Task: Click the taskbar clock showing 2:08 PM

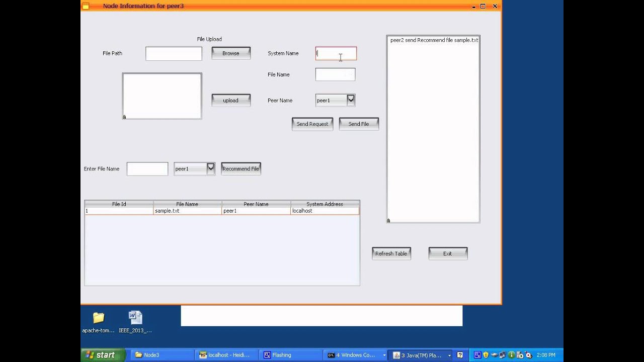Action: coord(546,355)
